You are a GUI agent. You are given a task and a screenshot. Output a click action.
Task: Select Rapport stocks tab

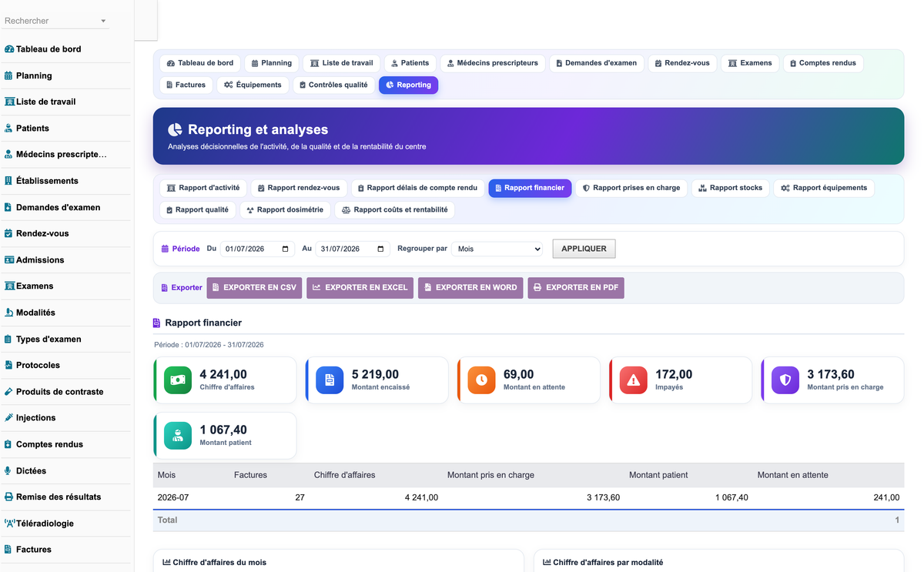(x=731, y=188)
